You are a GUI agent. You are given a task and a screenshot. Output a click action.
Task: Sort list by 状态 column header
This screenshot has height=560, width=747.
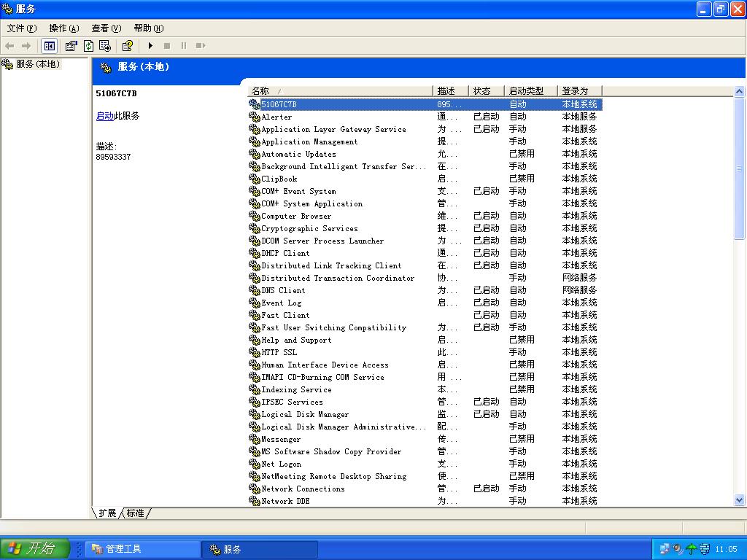(486, 91)
